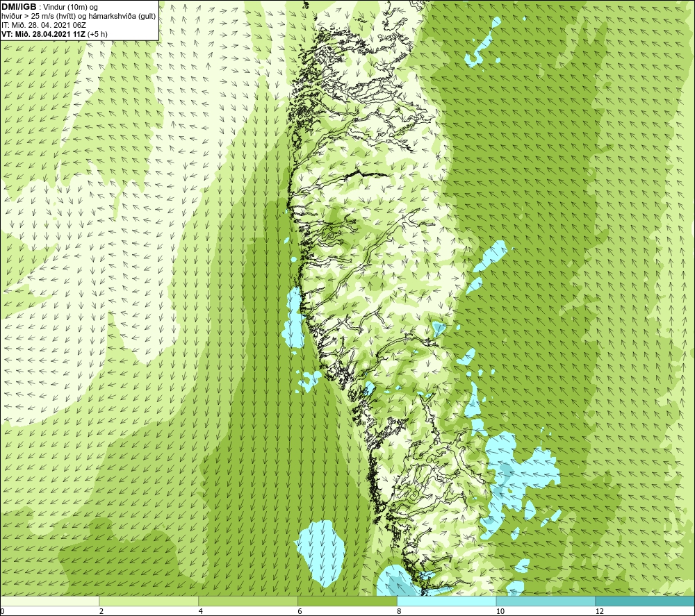Click the "VT: Mið. 28.04.2021 11Z" valid time
The image size is (695, 616).
click(x=43, y=34)
